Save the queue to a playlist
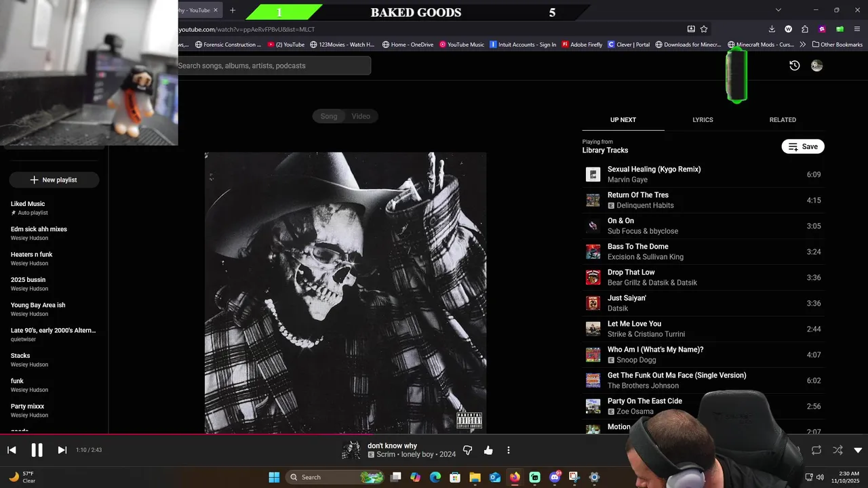868x488 pixels. (803, 146)
